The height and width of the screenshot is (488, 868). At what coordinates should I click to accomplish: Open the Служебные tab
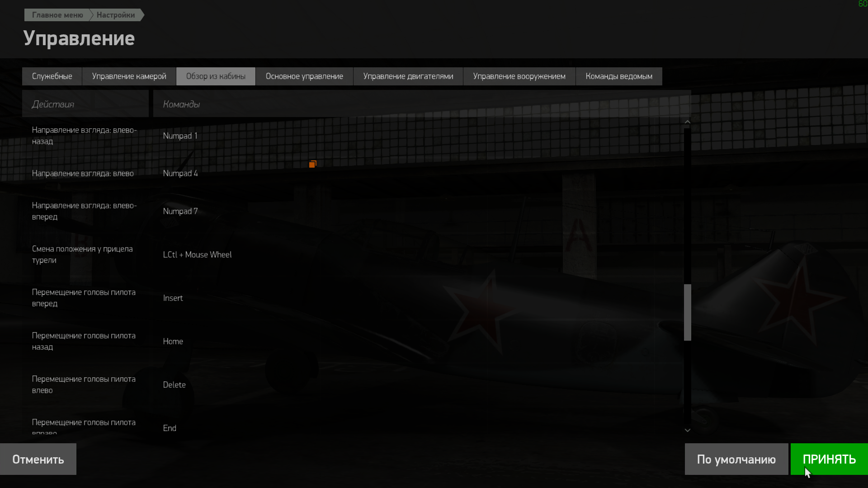tap(52, 76)
